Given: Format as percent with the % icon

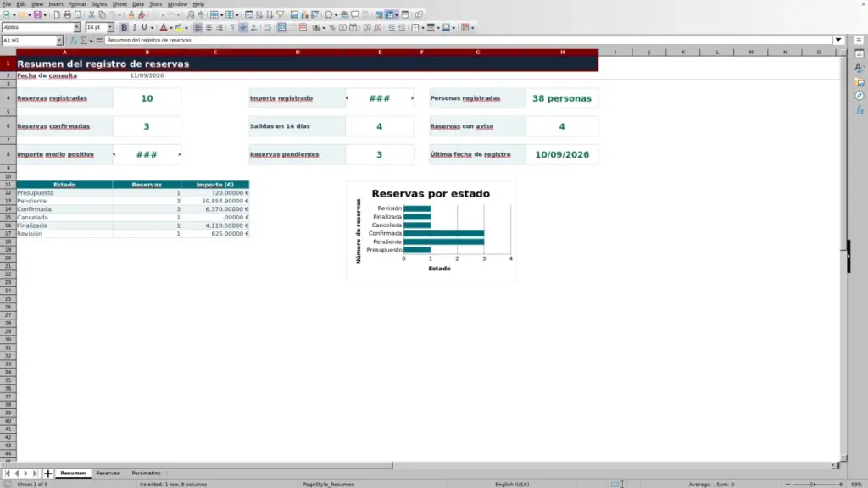Looking at the screenshot, I should pos(332,27).
